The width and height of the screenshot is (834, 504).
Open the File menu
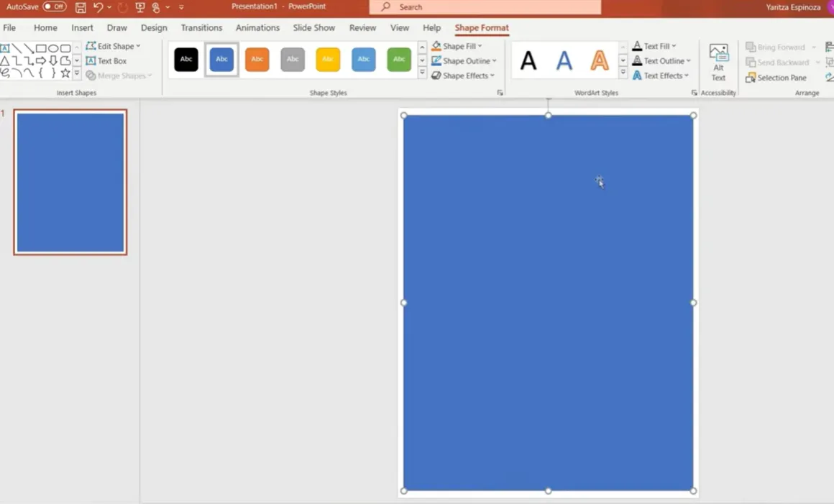[9, 28]
